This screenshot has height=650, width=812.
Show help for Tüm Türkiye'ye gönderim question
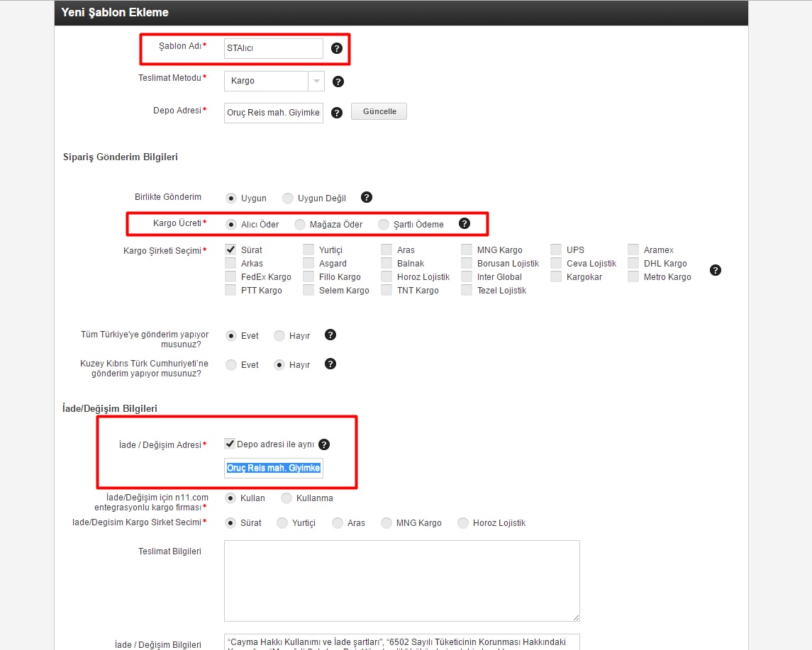coord(330,335)
